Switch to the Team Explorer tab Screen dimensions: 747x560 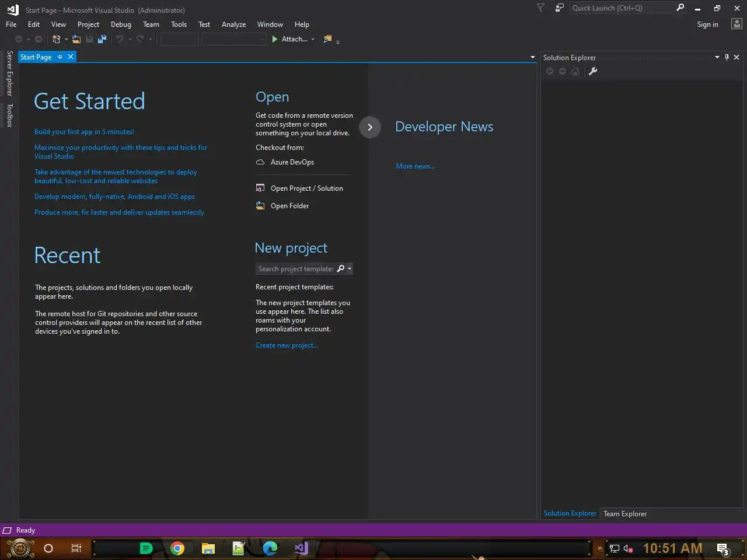pos(625,514)
